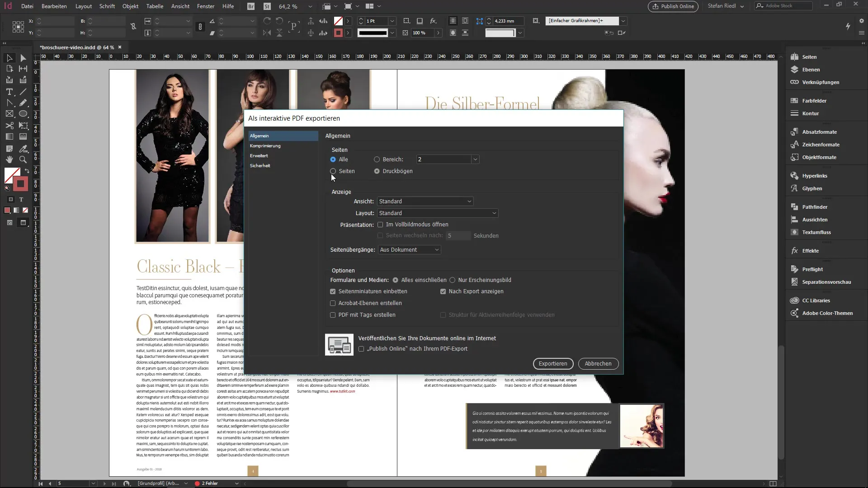Open the Bereich page range dropdown
This screenshot has width=868, height=488.
475,160
